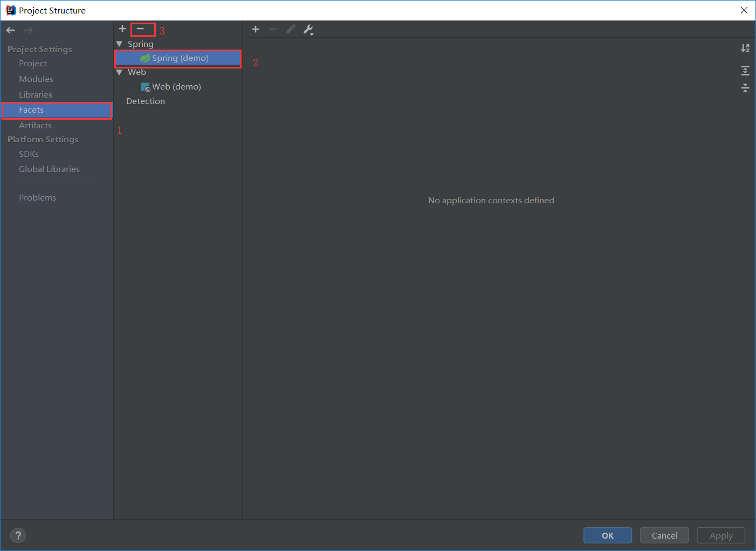Close the Project Structure dialog

click(744, 10)
